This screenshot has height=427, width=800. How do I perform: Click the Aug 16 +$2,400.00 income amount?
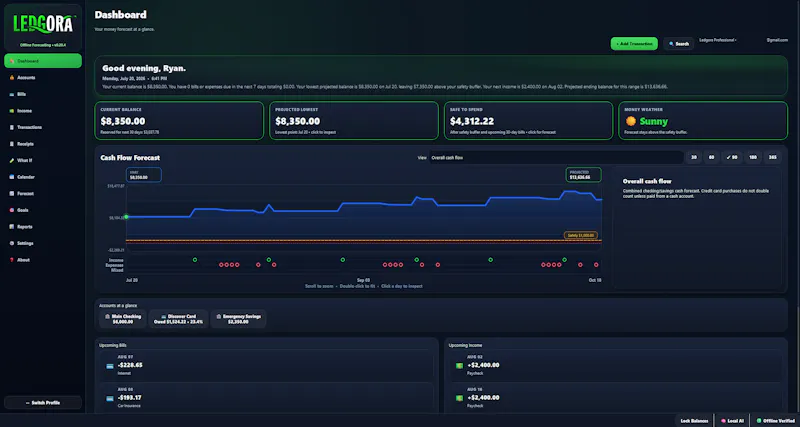pyautogui.click(x=483, y=397)
